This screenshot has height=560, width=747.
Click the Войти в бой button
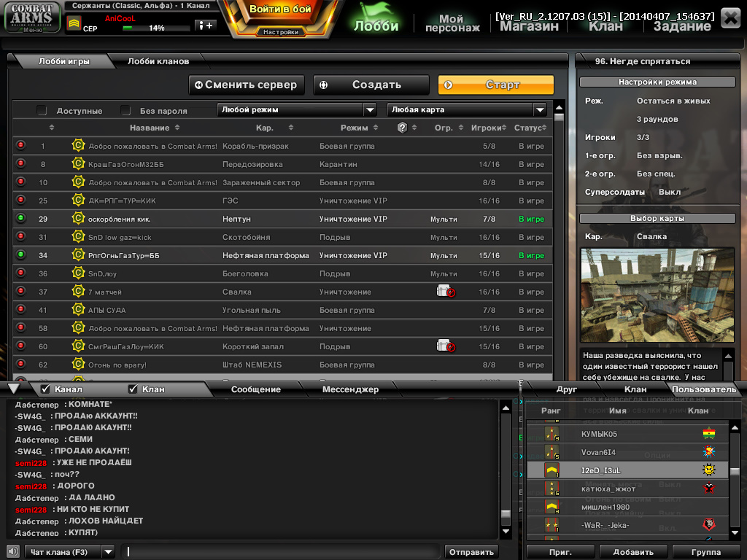coord(280,9)
